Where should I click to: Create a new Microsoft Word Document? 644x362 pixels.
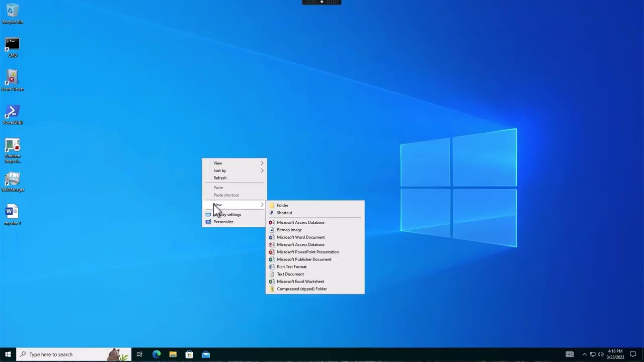click(315, 237)
